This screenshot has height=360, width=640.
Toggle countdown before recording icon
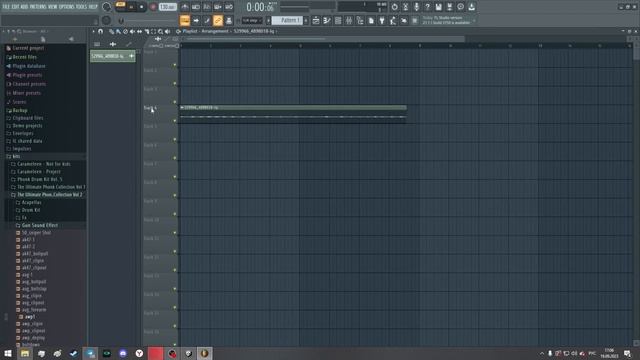(207, 7)
